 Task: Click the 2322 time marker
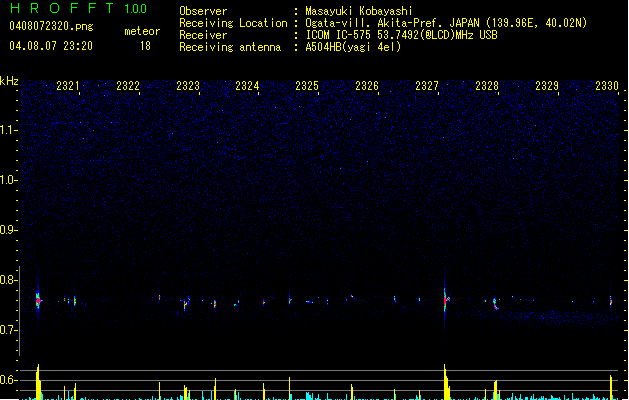coord(128,85)
